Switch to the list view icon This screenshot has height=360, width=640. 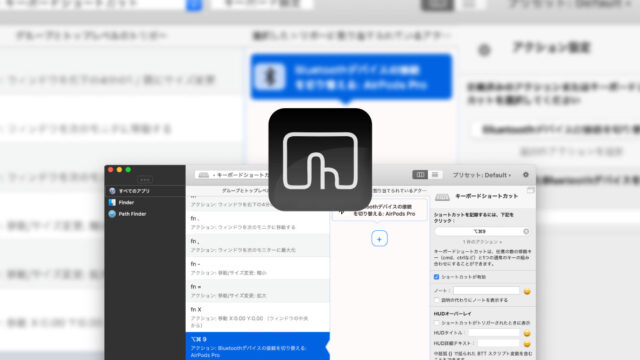(435, 175)
